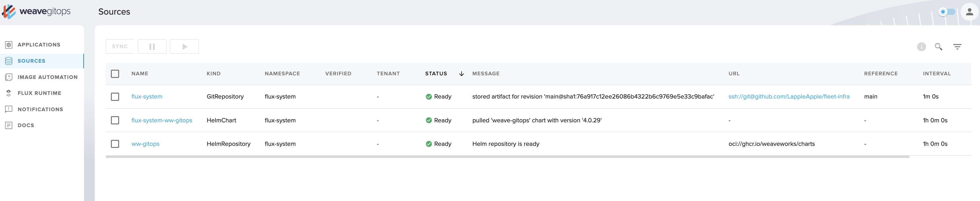Click the Flux Runtime icon
Screen dimensions: 980x201
coord(9,93)
